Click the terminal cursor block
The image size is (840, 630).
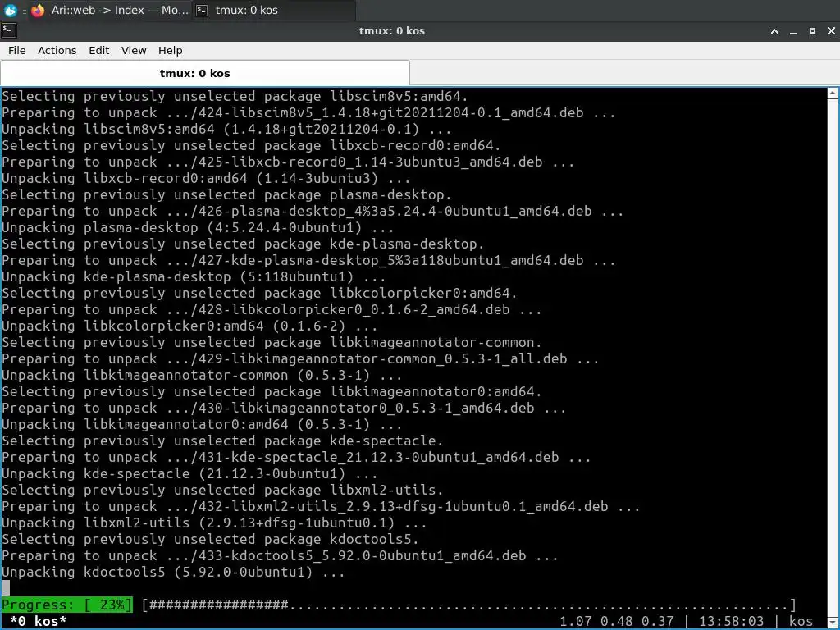click(x=6, y=588)
